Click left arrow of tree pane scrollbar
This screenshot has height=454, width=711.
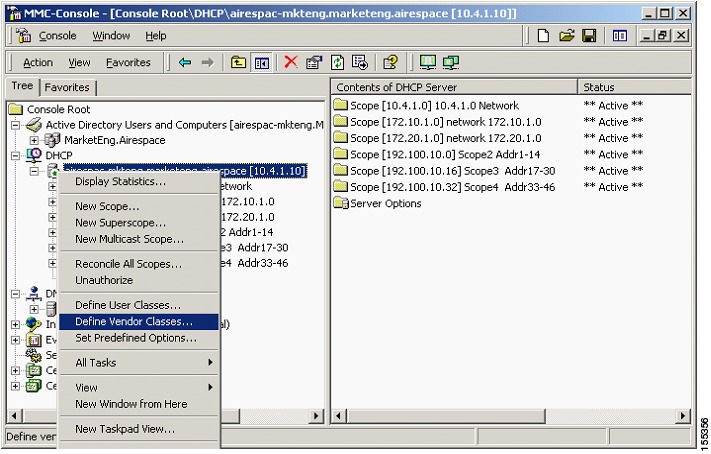click(15, 415)
